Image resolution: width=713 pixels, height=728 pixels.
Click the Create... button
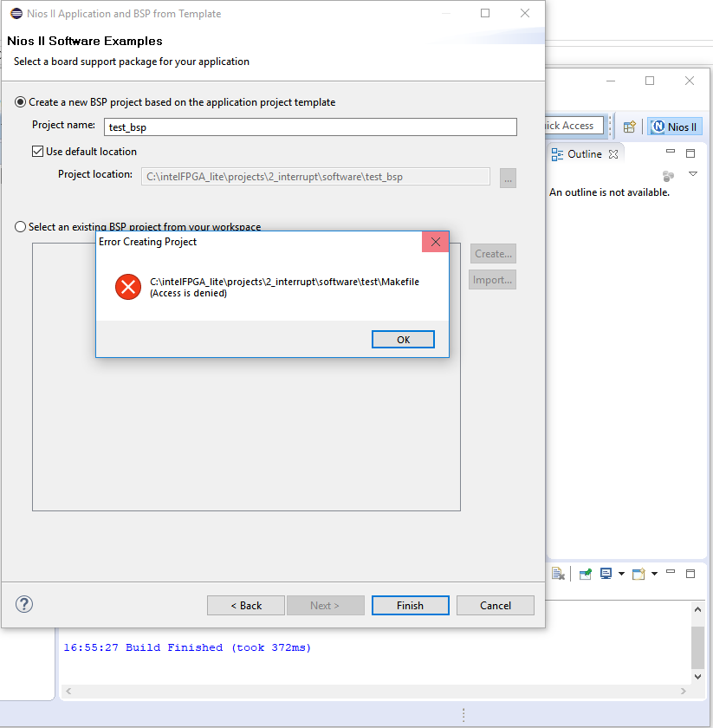click(493, 254)
